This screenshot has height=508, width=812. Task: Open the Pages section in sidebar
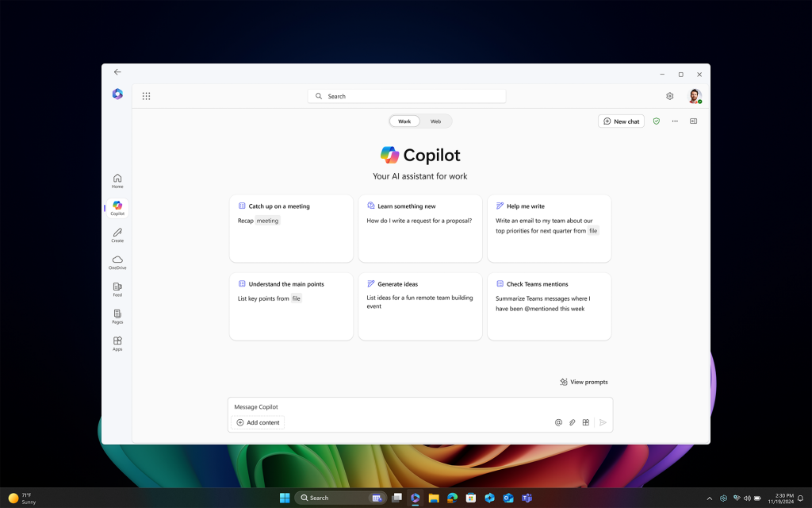click(117, 316)
